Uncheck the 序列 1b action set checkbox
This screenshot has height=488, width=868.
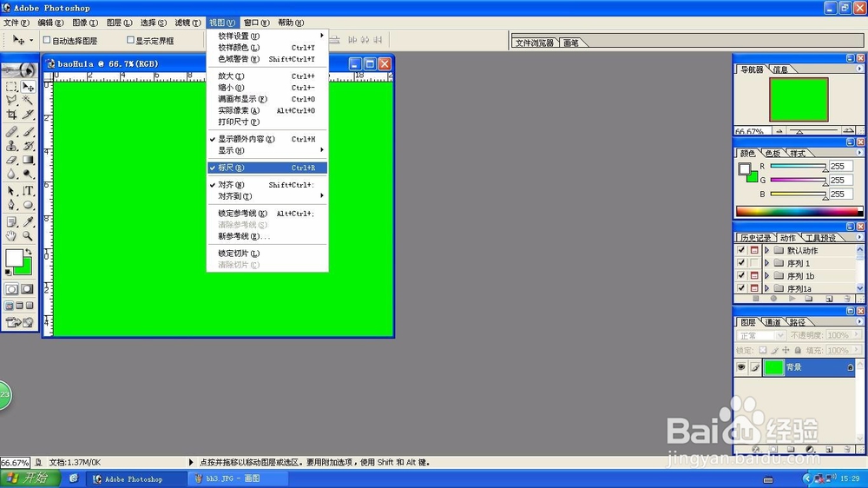(741, 275)
